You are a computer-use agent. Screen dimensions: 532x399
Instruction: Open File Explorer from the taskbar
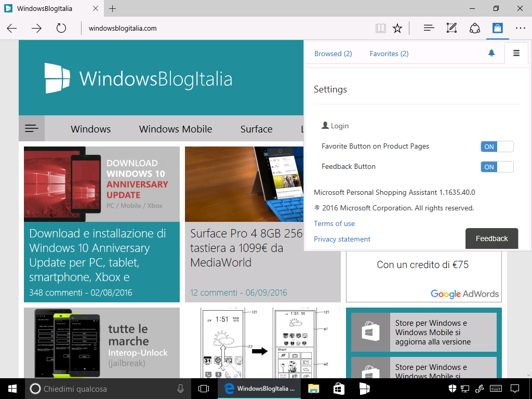313,389
